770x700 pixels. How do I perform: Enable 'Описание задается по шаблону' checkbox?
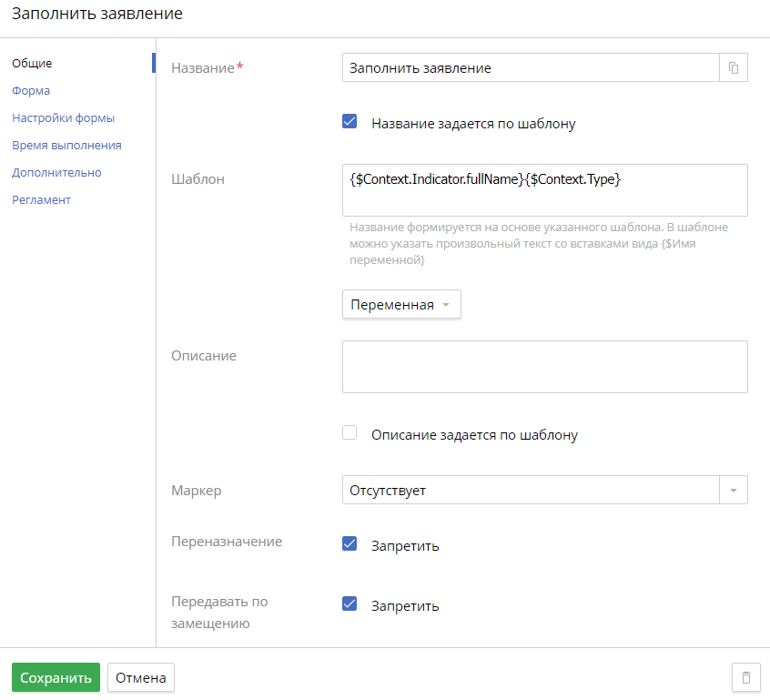tap(350, 433)
